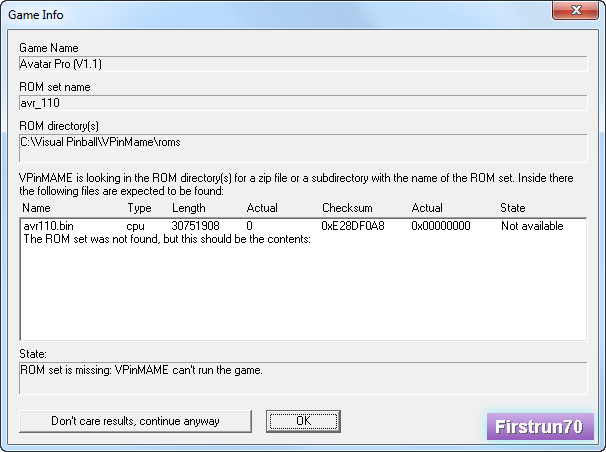Click the "Type" column header
The width and height of the screenshot is (606, 452).
tap(139, 208)
